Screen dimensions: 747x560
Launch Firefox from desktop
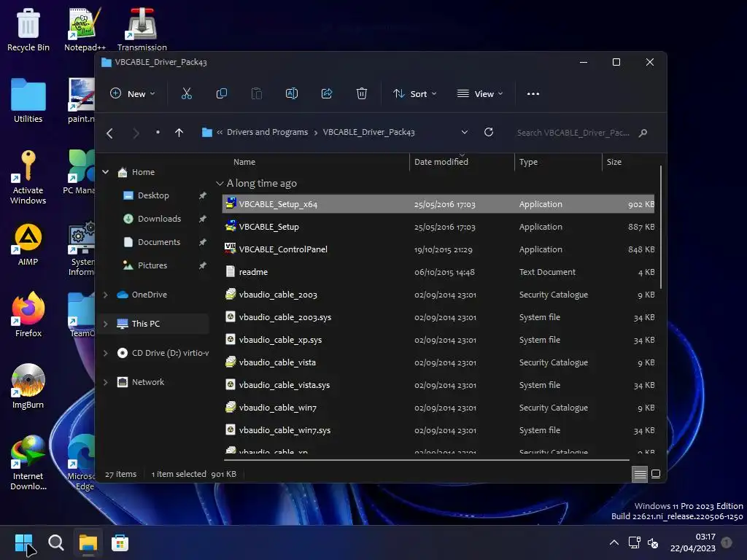coord(28,315)
